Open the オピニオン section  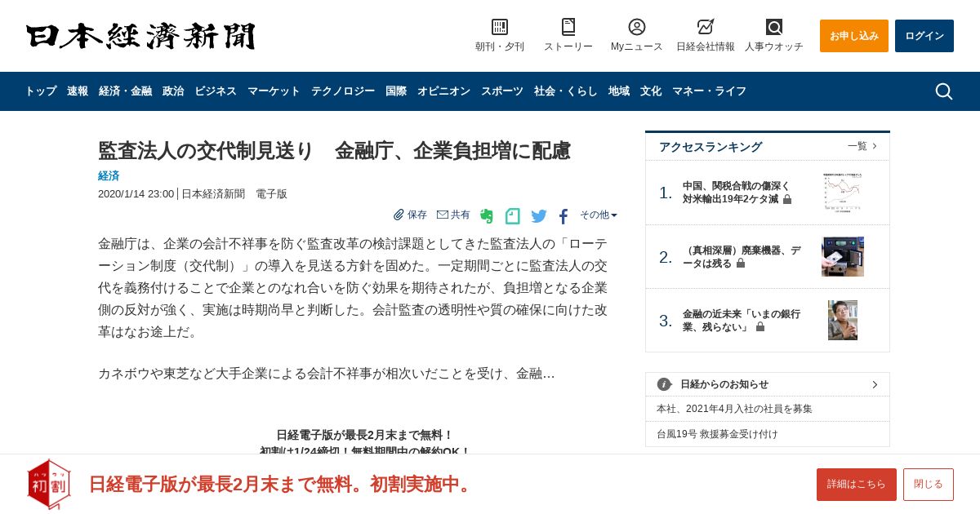443,91
